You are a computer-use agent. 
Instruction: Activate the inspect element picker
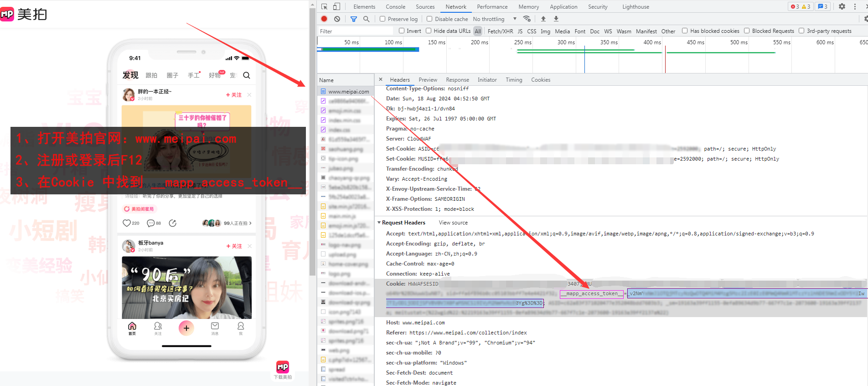pyautogui.click(x=324, y=6)
